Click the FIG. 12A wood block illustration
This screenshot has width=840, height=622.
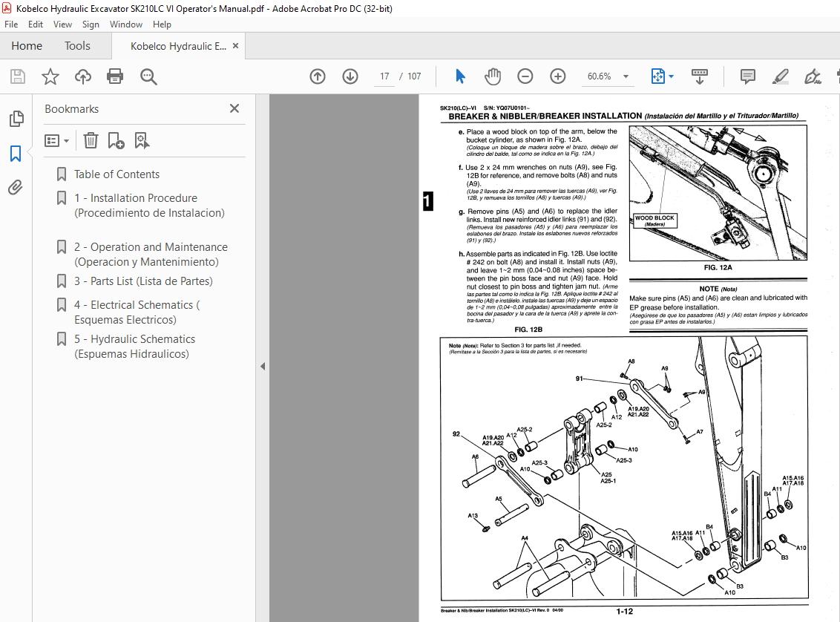pyautogui.click(x=718, y=193)
